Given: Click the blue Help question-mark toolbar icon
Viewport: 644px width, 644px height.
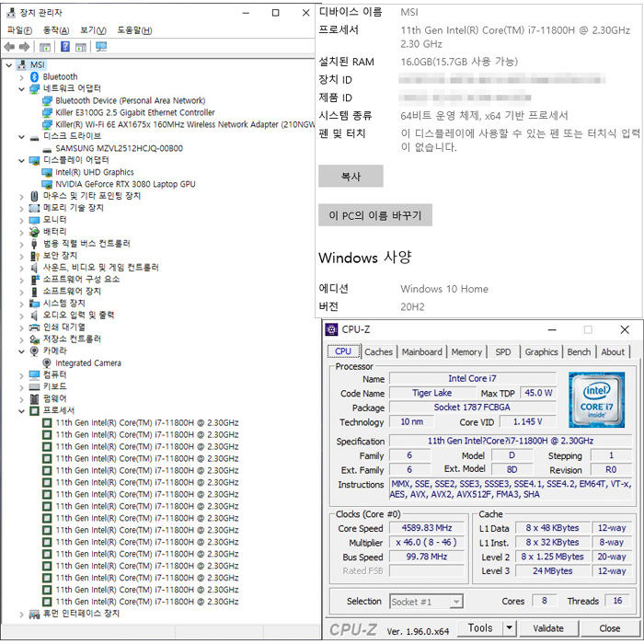Looking at the screenshot, I should pyautogui.click(x=65, y=46).
